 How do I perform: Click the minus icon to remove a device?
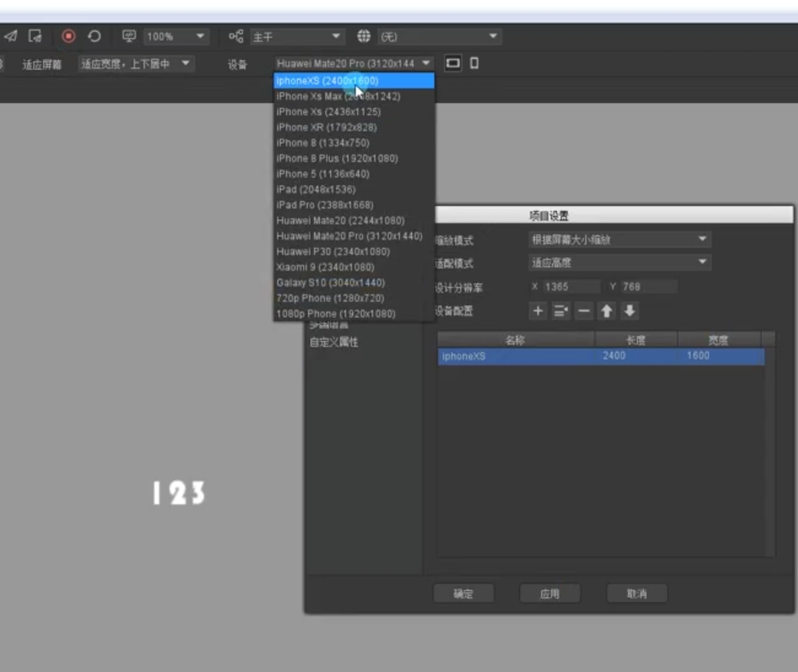pos(584,311)
